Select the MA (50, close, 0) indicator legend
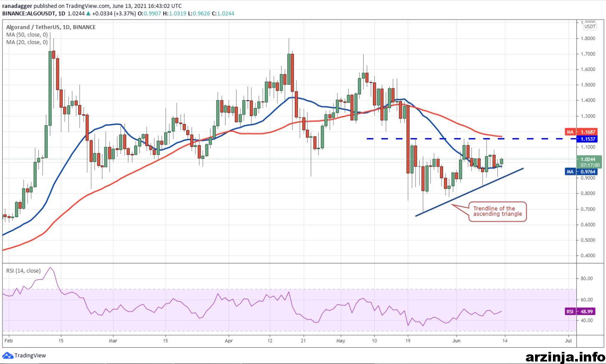The height and width of the screenshot is (364, 606). click(27, 35)
